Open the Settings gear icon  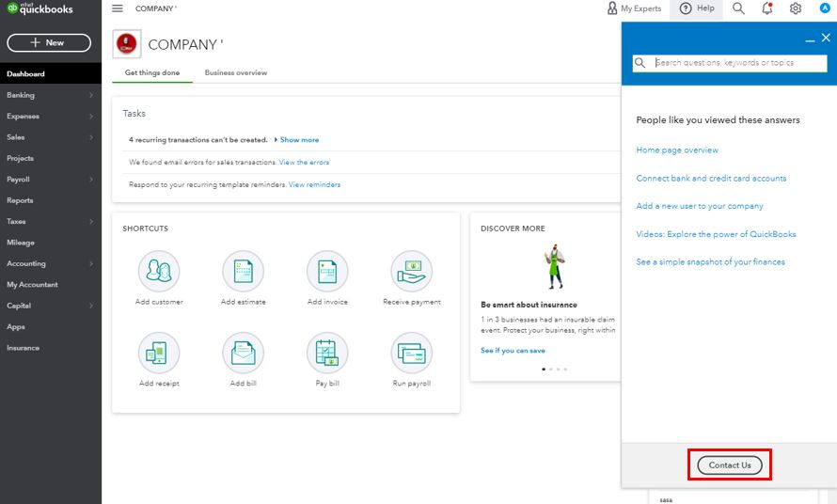[x=796, y=8]
